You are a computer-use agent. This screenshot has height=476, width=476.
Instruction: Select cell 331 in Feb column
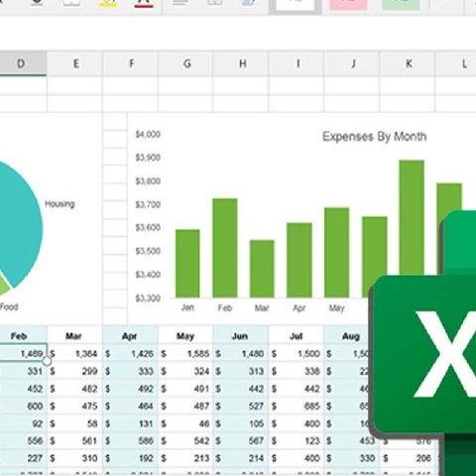click(23, 371)
